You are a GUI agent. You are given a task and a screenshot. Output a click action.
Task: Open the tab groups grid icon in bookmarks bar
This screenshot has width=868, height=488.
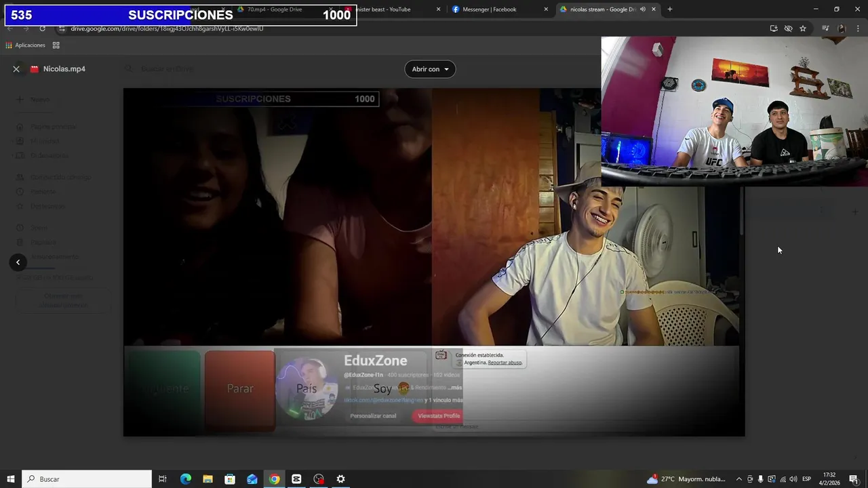56,45
